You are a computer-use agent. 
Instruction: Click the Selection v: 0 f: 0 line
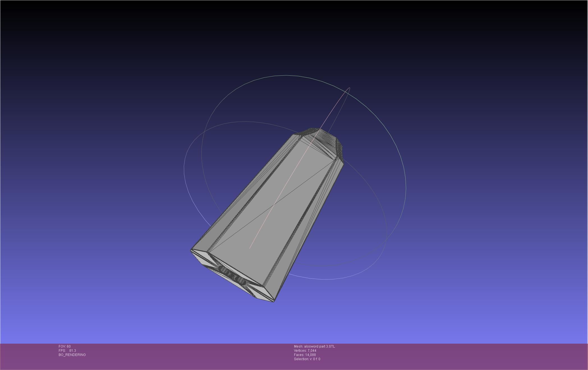pyautogui.click(x=307, y=359)
